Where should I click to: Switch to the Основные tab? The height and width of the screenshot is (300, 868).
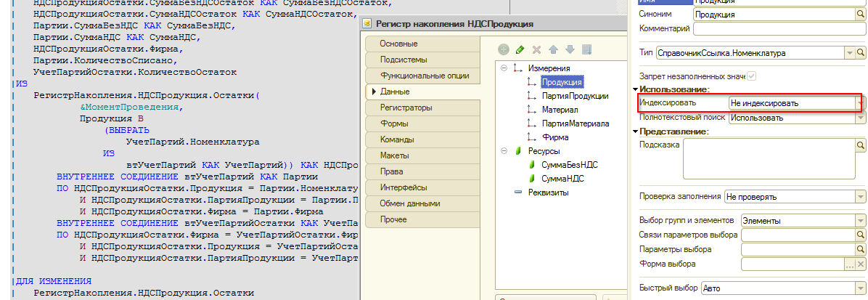click(x=399, y=44)
